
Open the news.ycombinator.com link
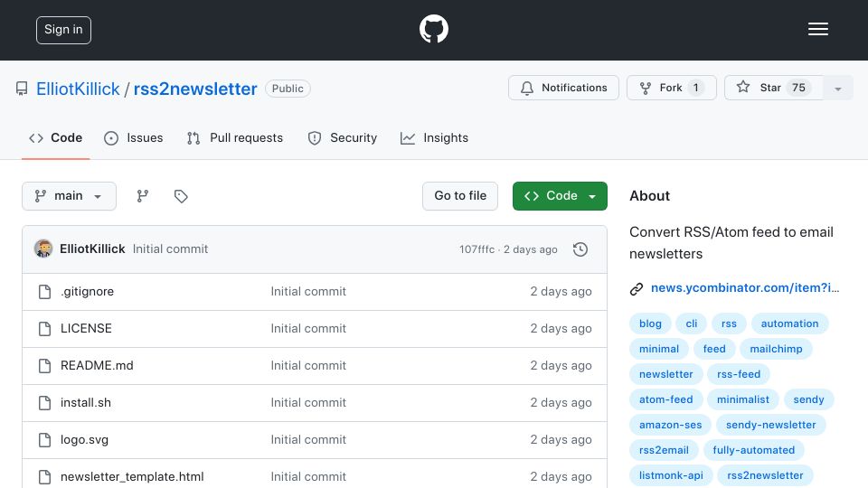coord(745,287)
